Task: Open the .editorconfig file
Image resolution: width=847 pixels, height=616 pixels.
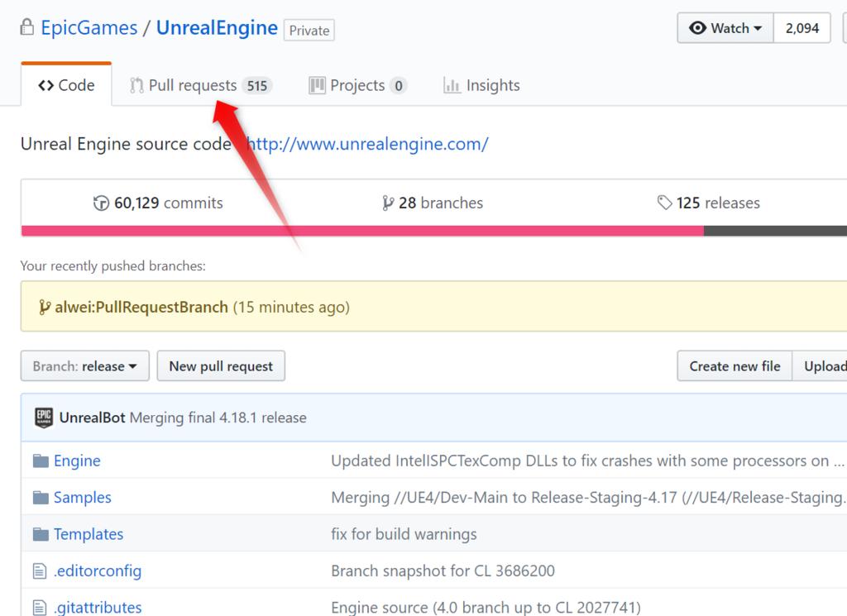Action: tap(98, 571)
